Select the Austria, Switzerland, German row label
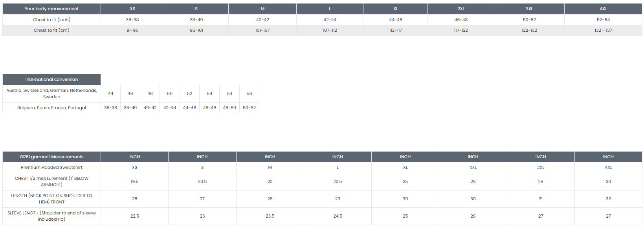Screen dimensions: 644x227 (x=51, y=93)
